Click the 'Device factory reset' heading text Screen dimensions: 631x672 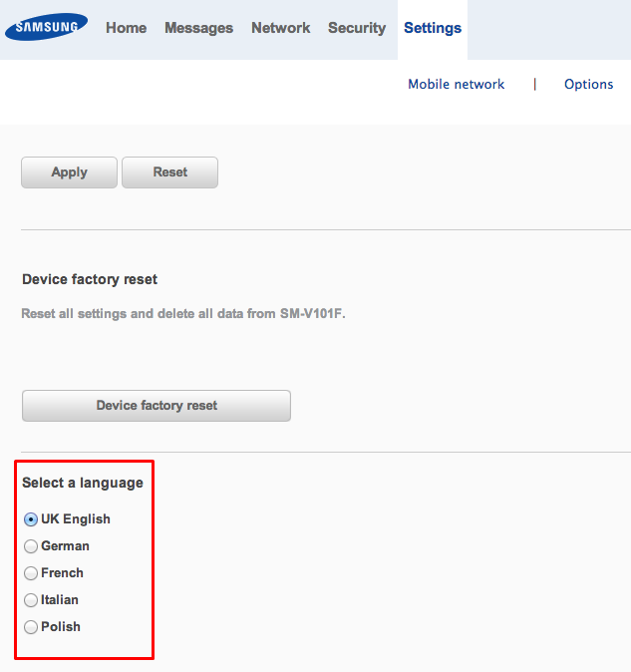point(90,279)
